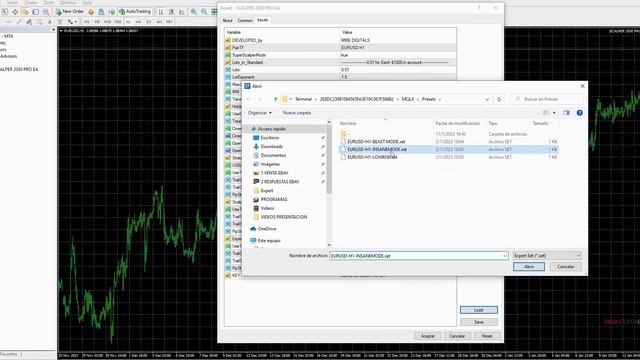The width and height of the screenshot is (640, 360).
Task: Open the 2 RESPUESTAS EBAY folder
Action: [x=280, y=182]
